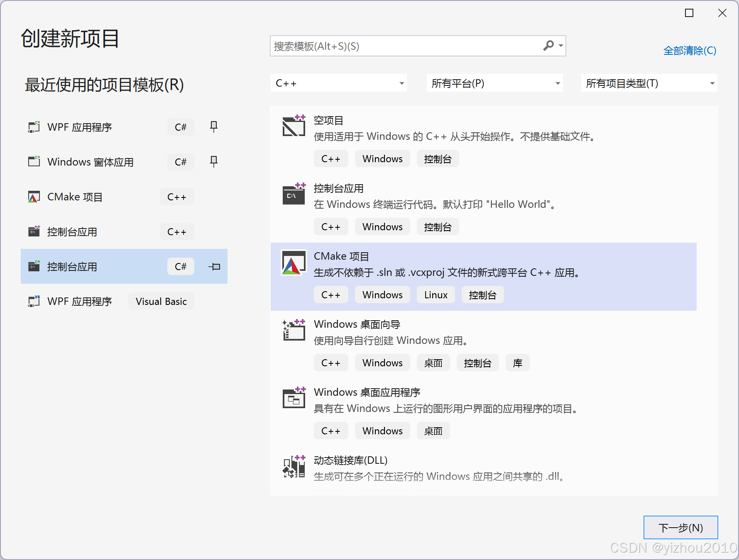The image size is (739, 560).
Task: Choose 控制台应用 C++ recent template label
Action: (x=72, y=231)
